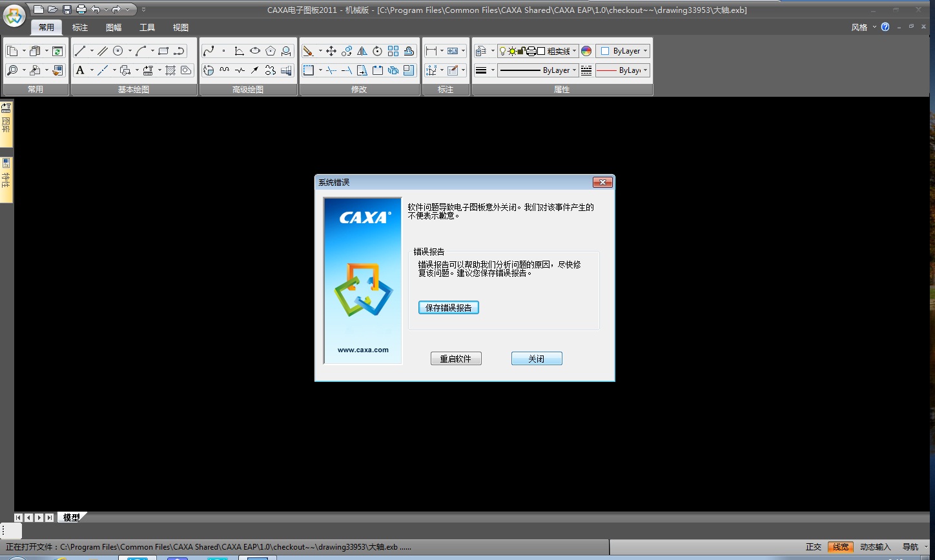Switch to the 标注 ribbon tab
Viewport: 935px width, 560px height.
[x=80, y=27]
